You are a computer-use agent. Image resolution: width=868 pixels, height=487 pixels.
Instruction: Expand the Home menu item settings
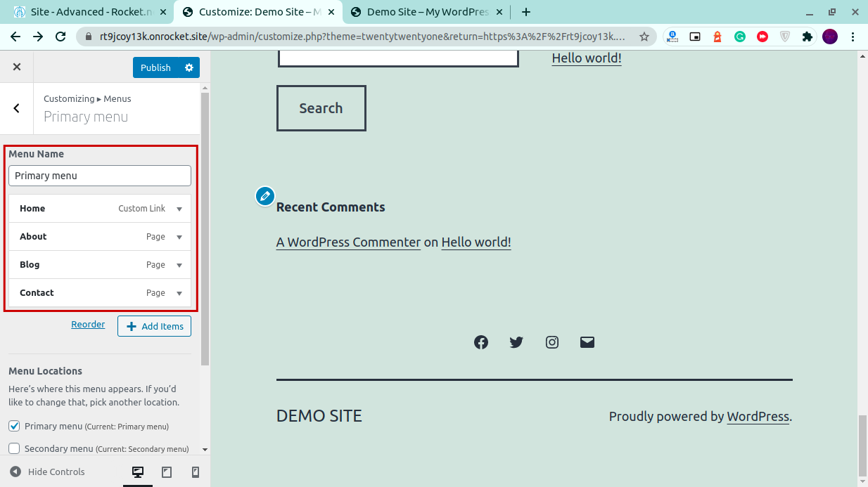tap(179, 209)
